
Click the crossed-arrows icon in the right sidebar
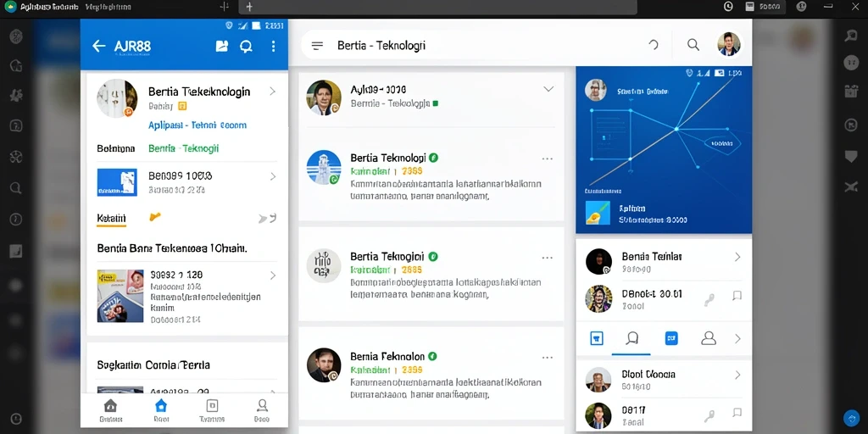click(851, 186)
